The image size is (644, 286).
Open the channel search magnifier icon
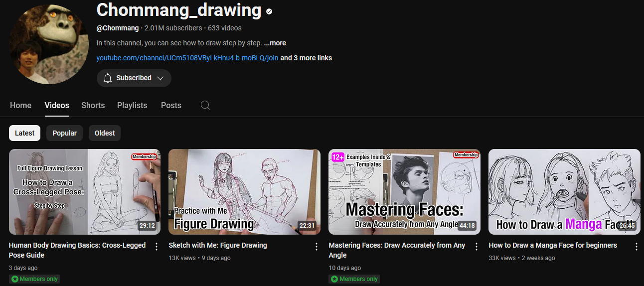(x=205, y=105)
